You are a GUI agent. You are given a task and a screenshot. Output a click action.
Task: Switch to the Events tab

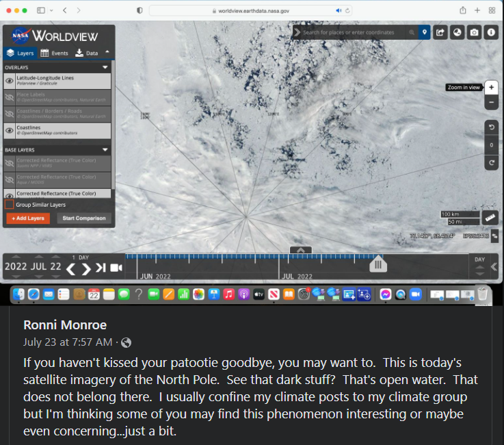[x=54, y=53]
